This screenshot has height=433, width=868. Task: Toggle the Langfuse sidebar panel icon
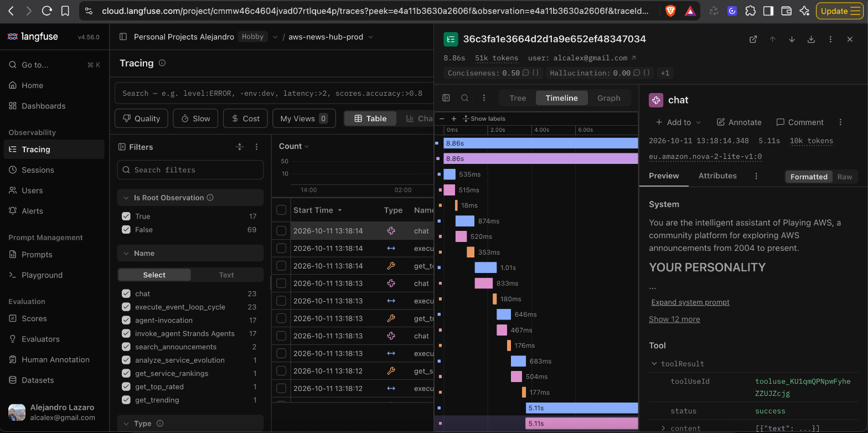point(123,37)
